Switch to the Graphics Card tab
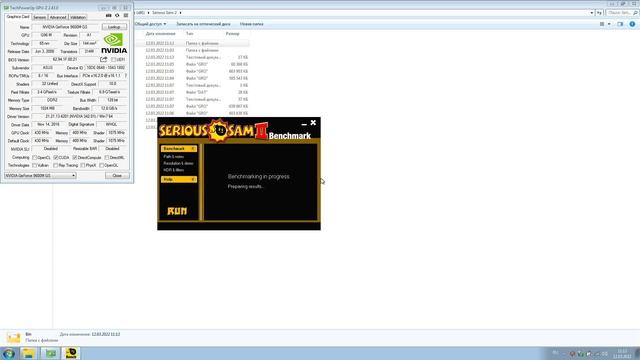The image size is (640, 360). [18, 17]
